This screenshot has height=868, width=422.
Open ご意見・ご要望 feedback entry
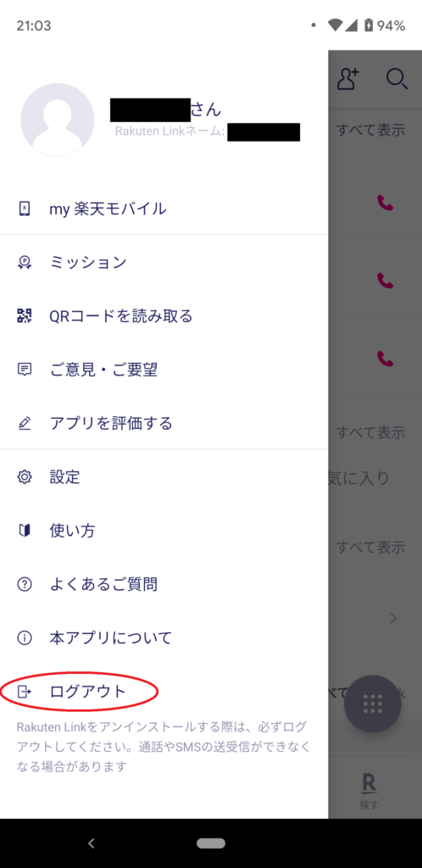164,370
